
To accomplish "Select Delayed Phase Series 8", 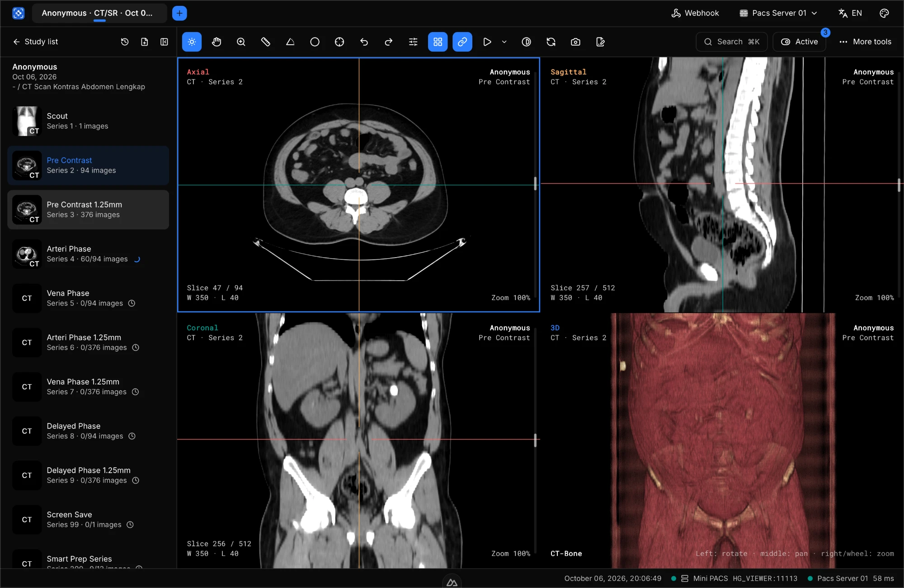I will (x=88, y=431).
